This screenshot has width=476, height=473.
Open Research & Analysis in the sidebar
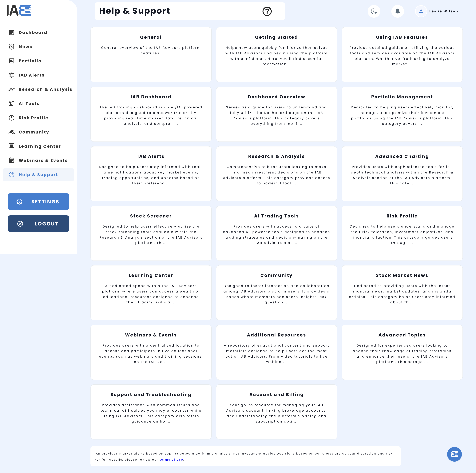45,89
